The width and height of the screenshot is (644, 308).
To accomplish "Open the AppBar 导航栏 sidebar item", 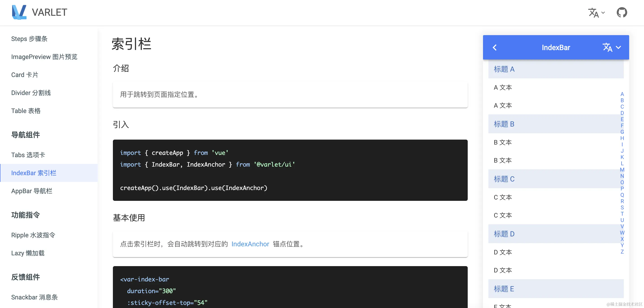I will pyautogui.click(x=32, y=191).
